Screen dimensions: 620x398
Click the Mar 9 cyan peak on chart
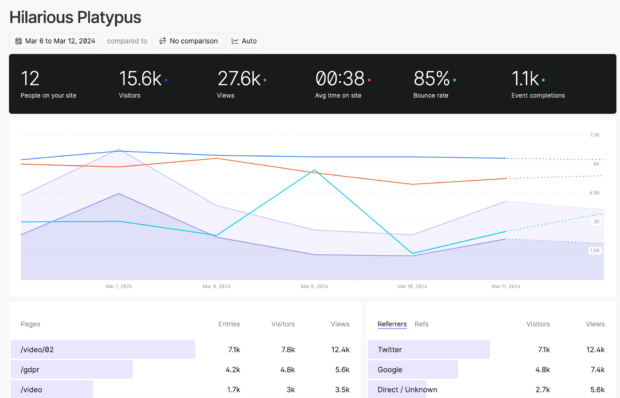point(314,170)
